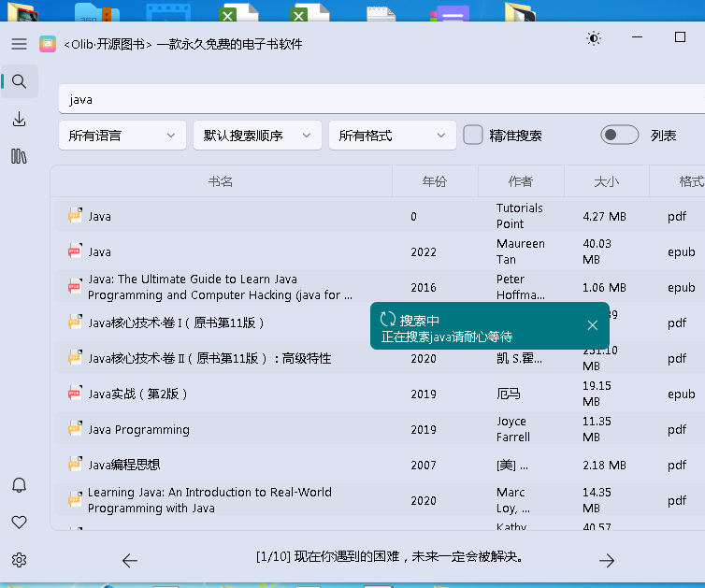Sort by 作者 column header
The image size is (705, 588).
pos(520,181)
